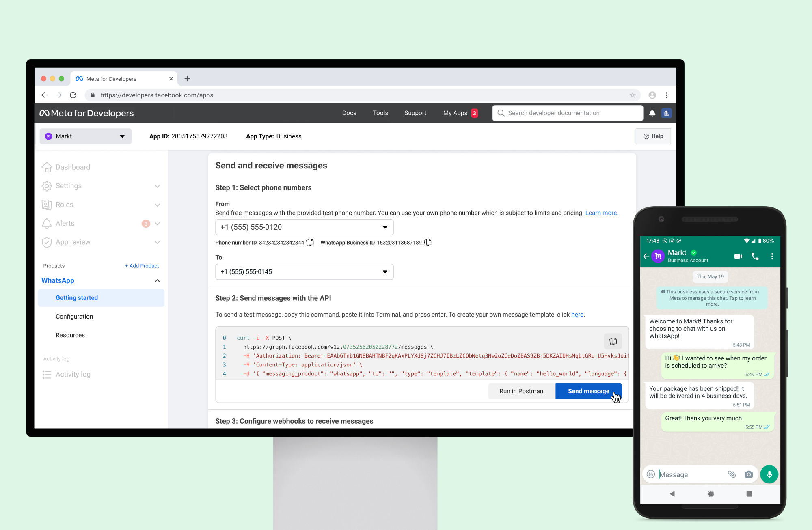The image size is (812, 530).
Task: Click the Dashboard home icon
Action: click(47, 167)
